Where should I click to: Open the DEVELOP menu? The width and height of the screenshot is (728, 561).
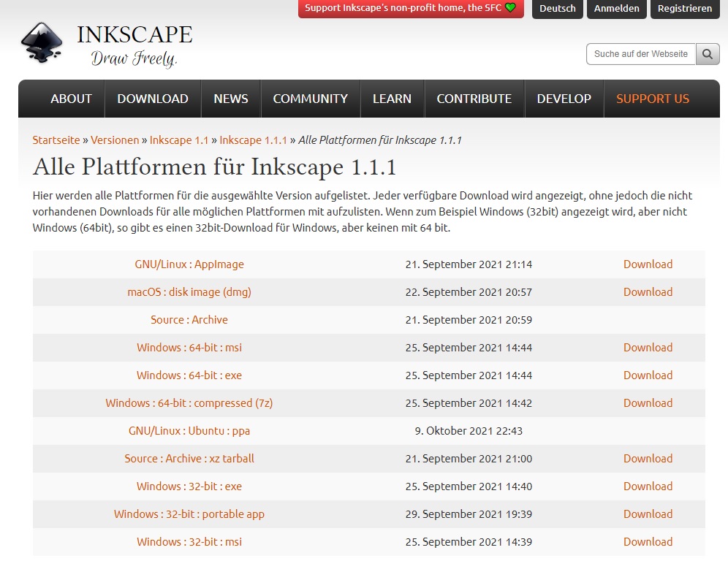tap(564, 99)
